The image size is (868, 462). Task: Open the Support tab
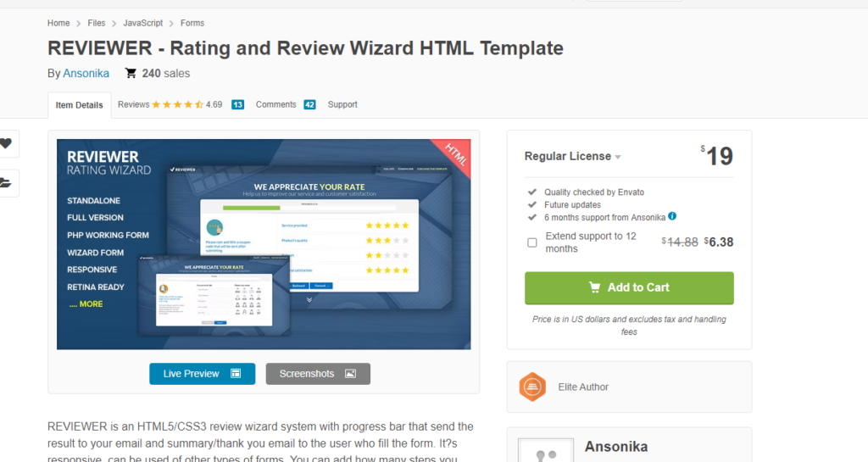pos(342,104)
